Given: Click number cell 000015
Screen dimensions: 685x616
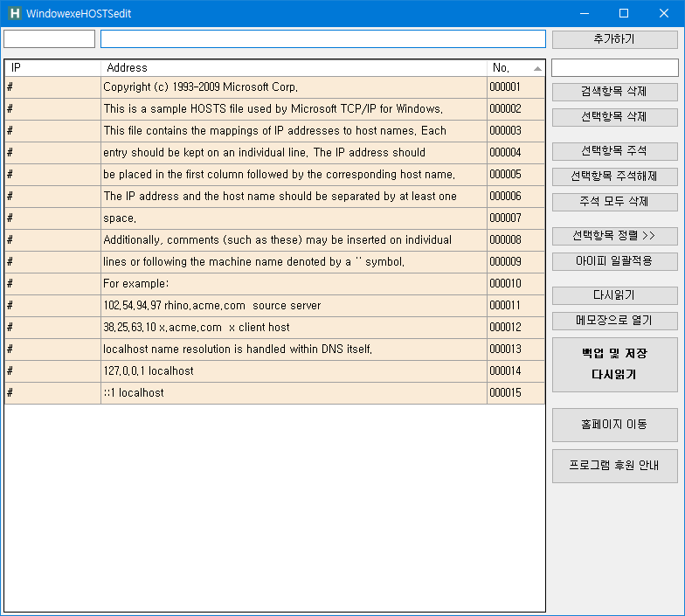Looking at the screenshot, I should 515,393.
